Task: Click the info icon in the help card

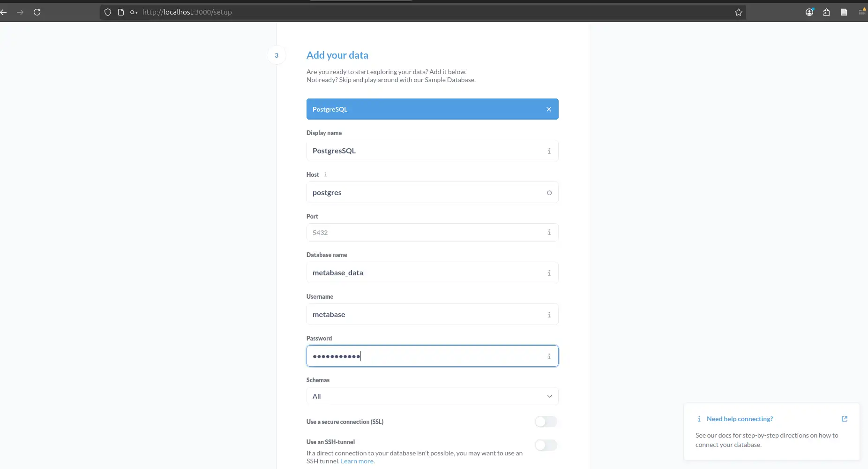Action: coord(699,419)
